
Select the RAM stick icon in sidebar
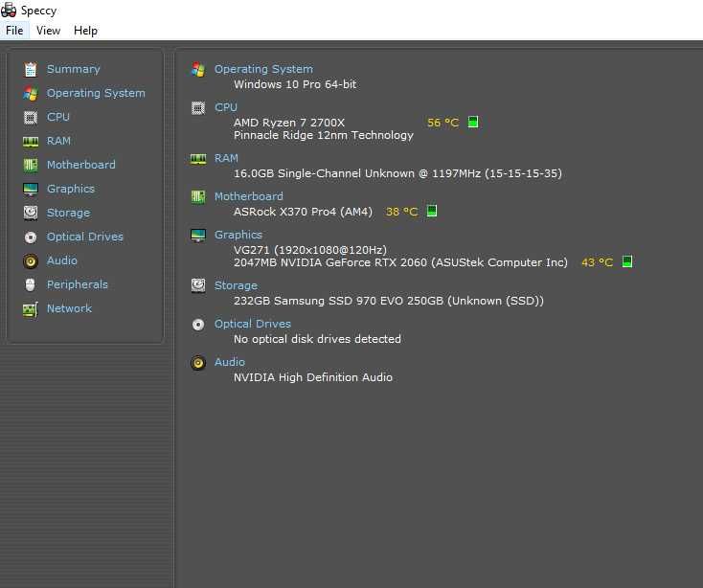pyautogui.click(x=31, y=142)
